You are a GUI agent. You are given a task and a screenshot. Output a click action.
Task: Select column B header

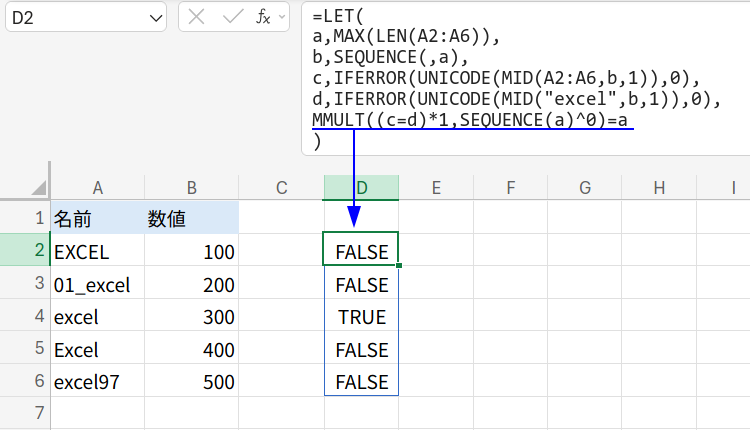tap(191, 187)
